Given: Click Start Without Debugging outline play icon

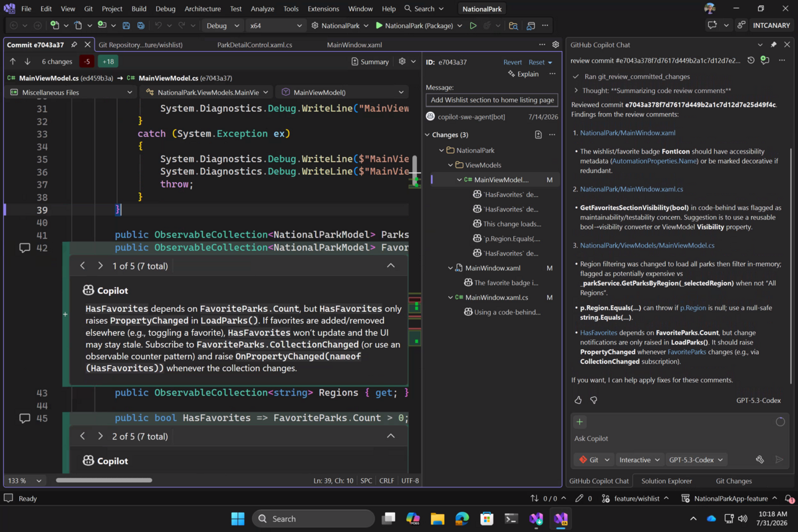Looking at the screenshot, I should [x=473, y=25].
